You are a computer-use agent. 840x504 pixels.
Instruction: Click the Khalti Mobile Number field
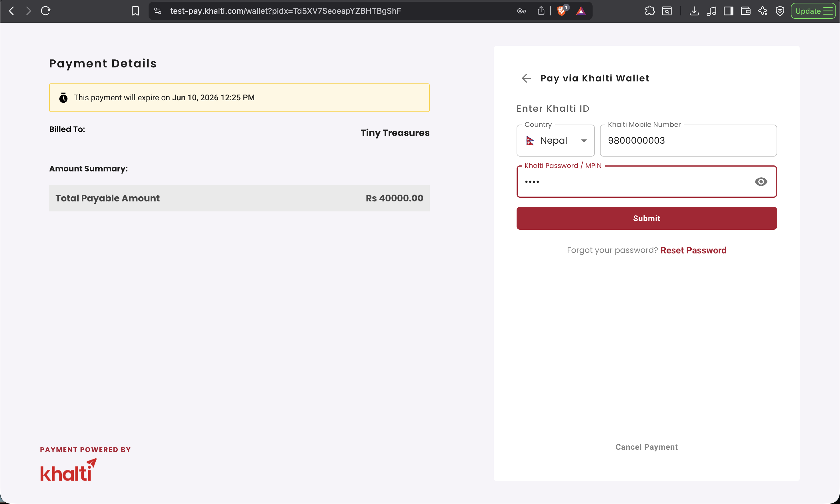pos(688,140)
